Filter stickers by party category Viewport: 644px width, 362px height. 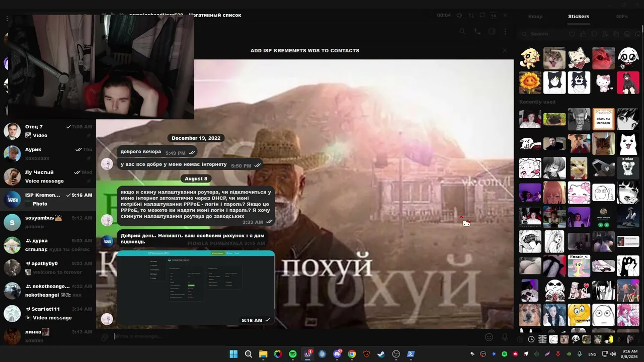[x=605, y=34]
